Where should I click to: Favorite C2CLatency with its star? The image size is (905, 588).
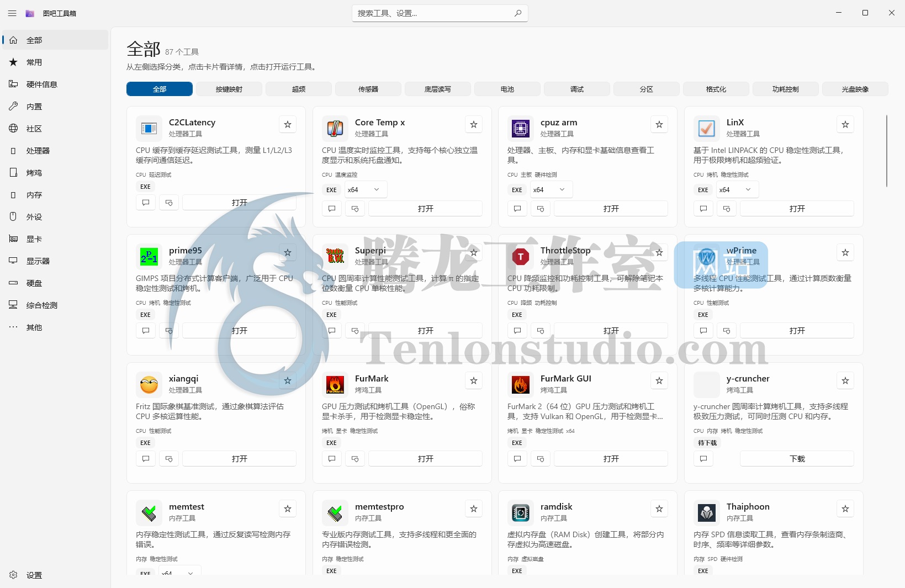pos(288,124)
